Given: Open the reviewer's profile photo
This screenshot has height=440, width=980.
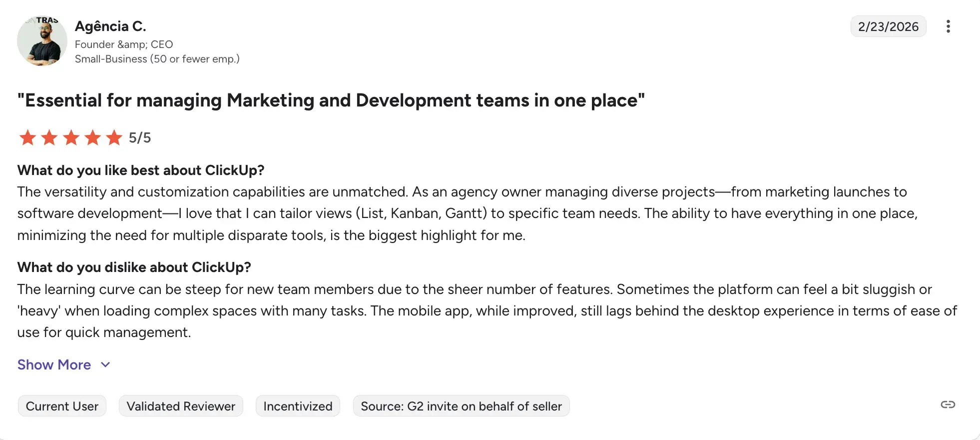Looking at the screenshot, I should coord(42,41).
